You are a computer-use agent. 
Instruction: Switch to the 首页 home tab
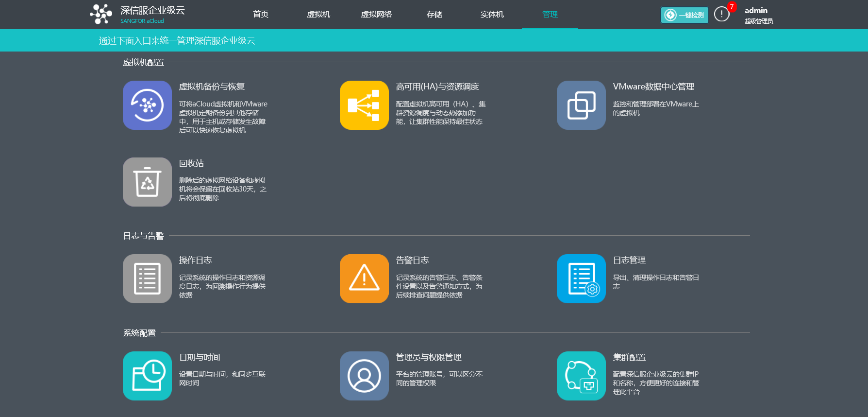261,15
